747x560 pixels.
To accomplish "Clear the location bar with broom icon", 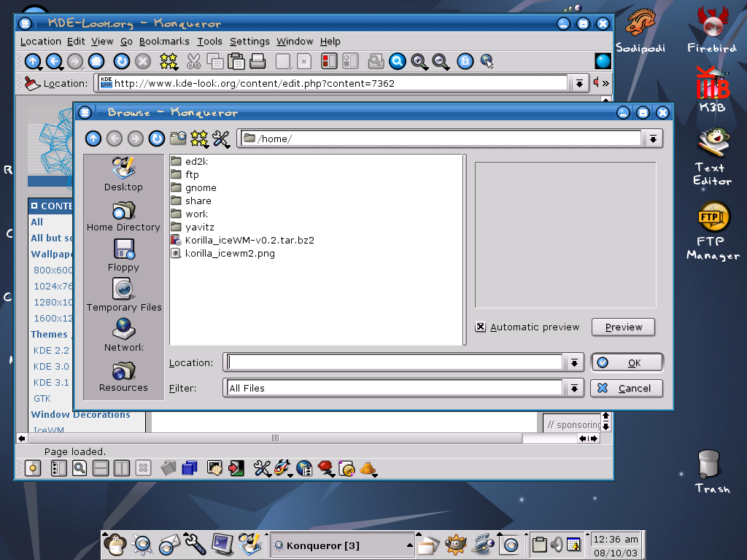I will pyautogui.click(x=31, y=83).
